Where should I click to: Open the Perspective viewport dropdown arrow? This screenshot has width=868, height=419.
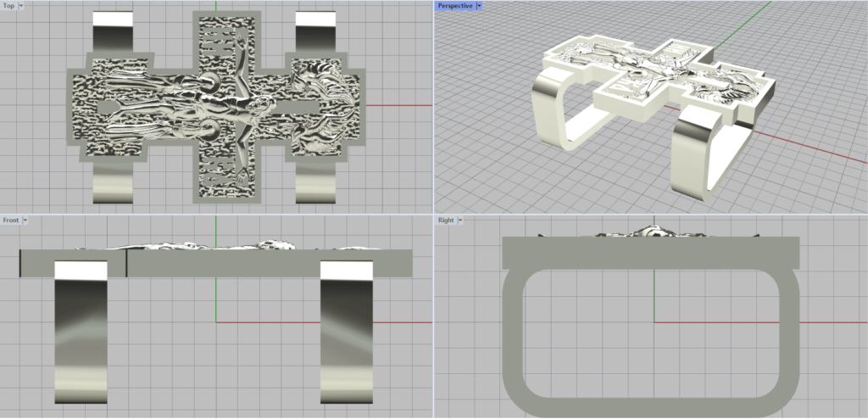pyautogui.click(x=479, y=6)
